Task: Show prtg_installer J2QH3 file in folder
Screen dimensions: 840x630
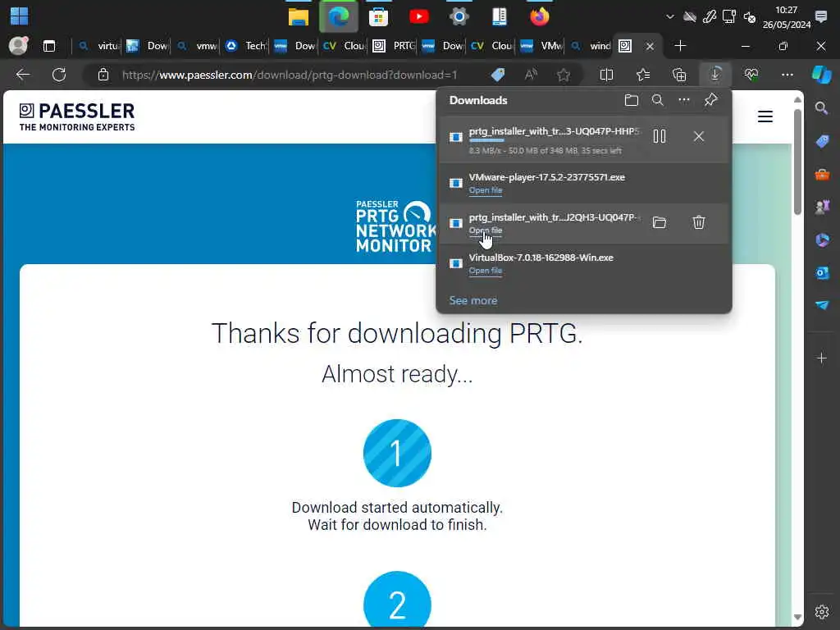Action: (x=660, y=222)
